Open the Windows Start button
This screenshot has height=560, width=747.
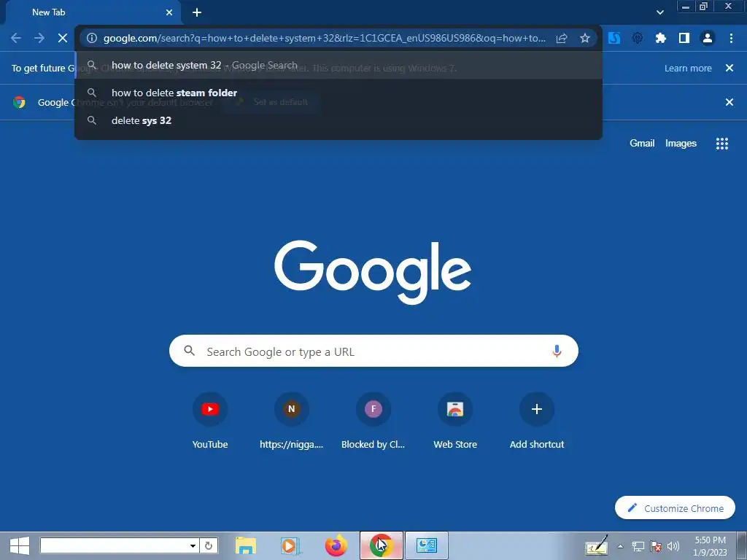click(x=20, y=545)
